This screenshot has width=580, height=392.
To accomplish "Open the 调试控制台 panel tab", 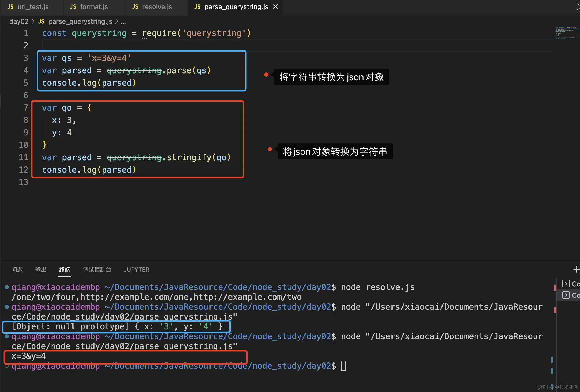I will pos(97,270).
